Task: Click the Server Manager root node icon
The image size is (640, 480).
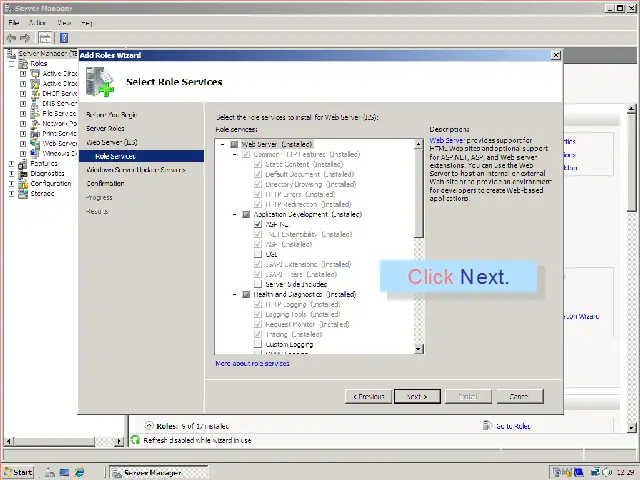Action: click(x=12, y=53)
